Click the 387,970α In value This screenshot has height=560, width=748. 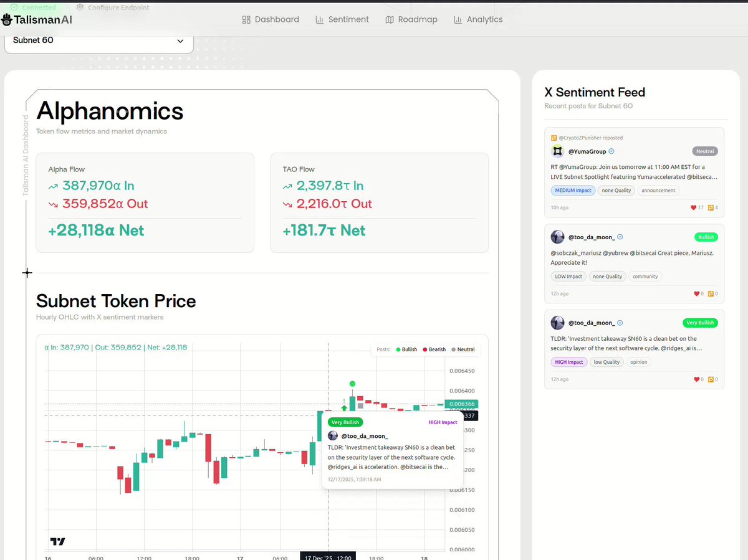pos(98,186)
